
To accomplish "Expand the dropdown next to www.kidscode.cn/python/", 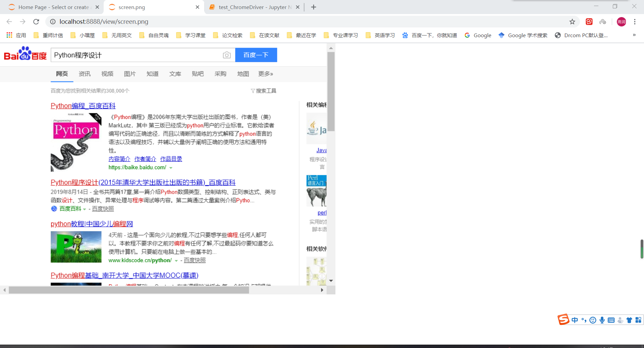I will coord(175,260).
